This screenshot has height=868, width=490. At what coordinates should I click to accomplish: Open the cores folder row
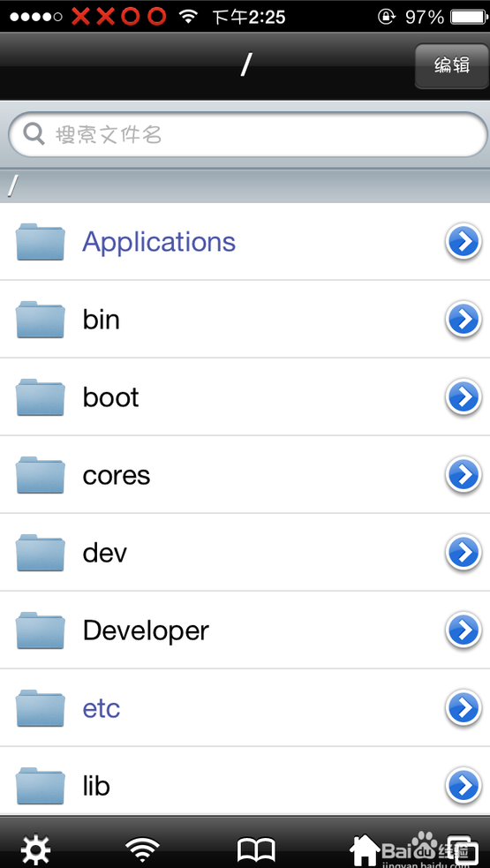(245, 475)
